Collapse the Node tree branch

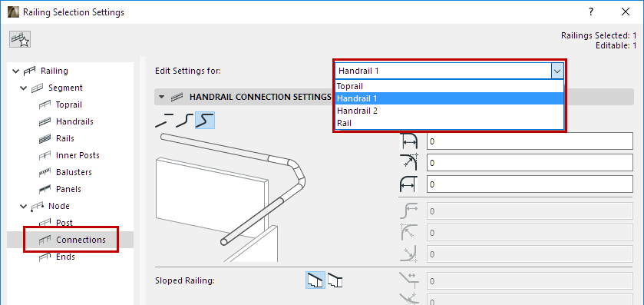(x=23, y=206)
